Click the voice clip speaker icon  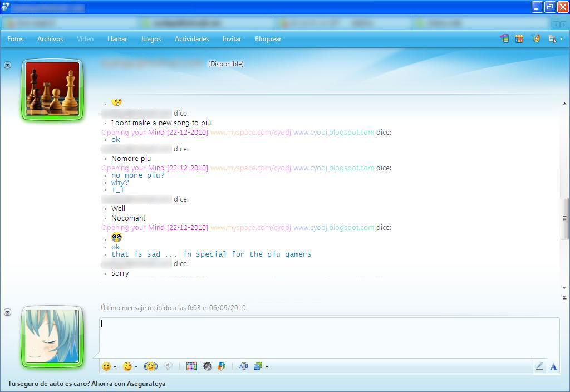(168, 366)
